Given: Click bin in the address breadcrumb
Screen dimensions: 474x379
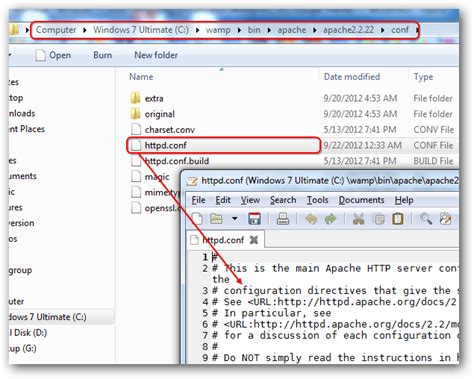Looking at the screenshot, I should [254, 30].
